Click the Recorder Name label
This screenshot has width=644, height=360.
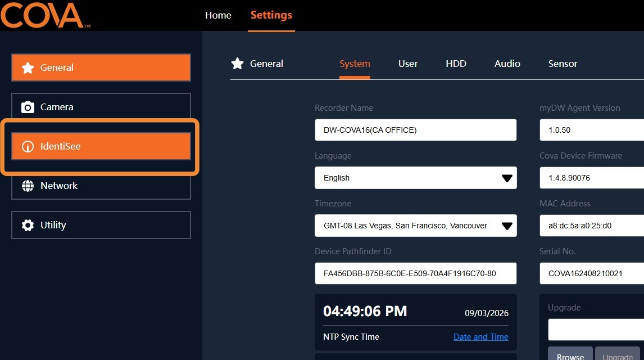click(x=344, y=108)
